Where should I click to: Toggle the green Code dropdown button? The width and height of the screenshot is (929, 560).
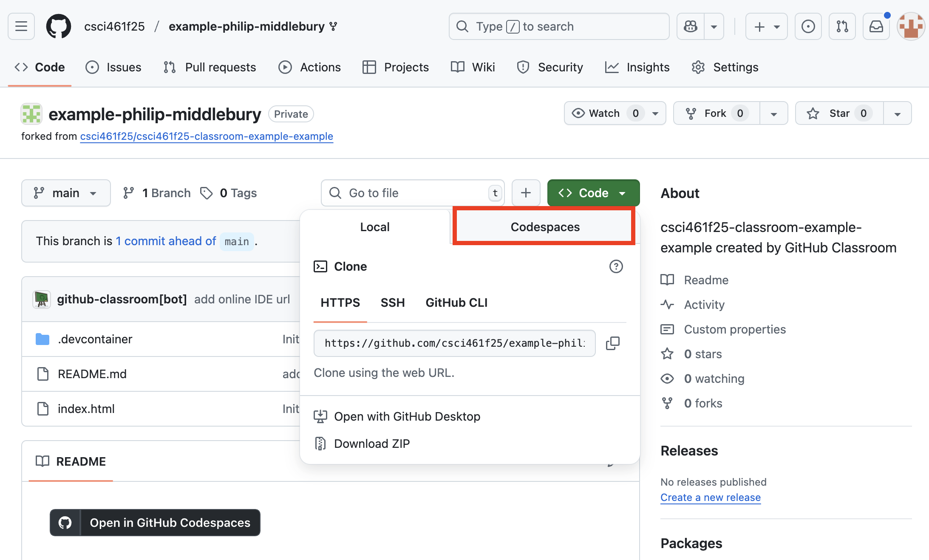click(x=593, y=193)
